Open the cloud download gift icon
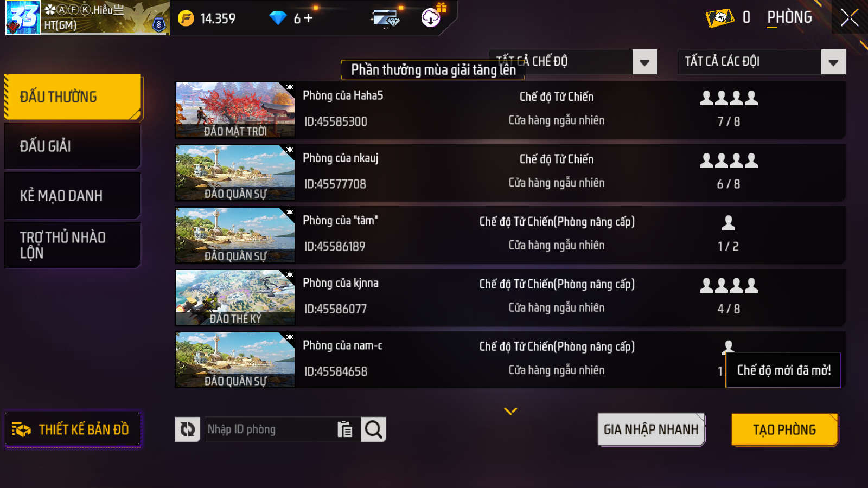This screenshot has height=488, width=868. (x=431, y=18)
